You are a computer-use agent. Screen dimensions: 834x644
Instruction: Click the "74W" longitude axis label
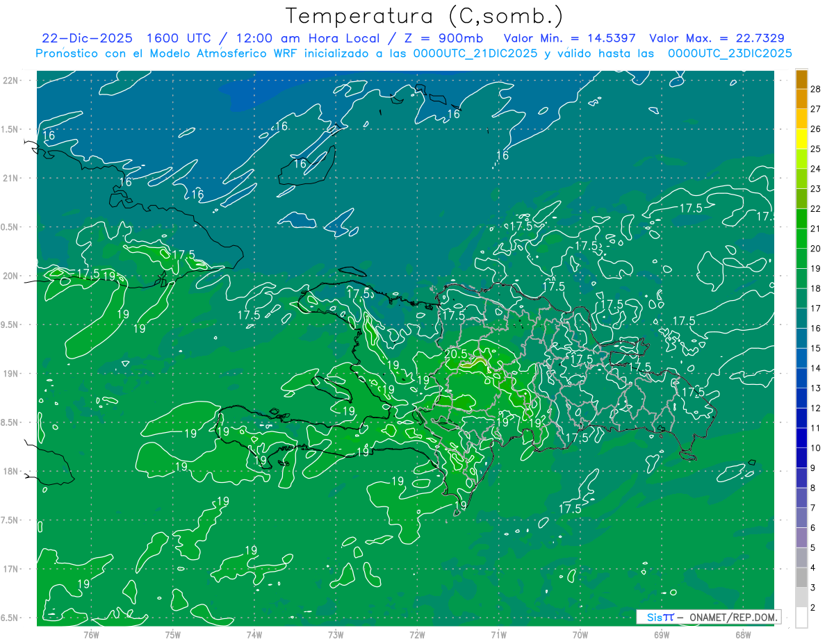[254, 634]
